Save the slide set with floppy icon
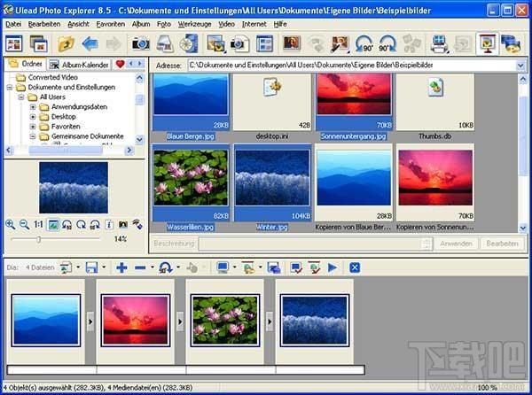532x395 pixels. coord(91,267)
